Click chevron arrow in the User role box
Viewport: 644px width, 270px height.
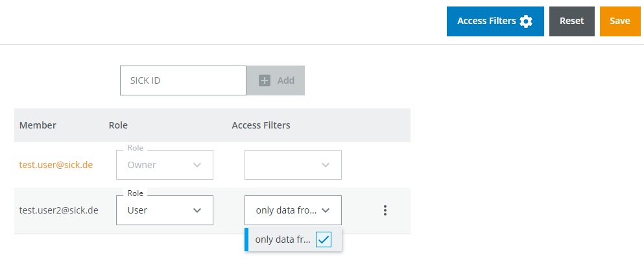(x=197, y=210)
